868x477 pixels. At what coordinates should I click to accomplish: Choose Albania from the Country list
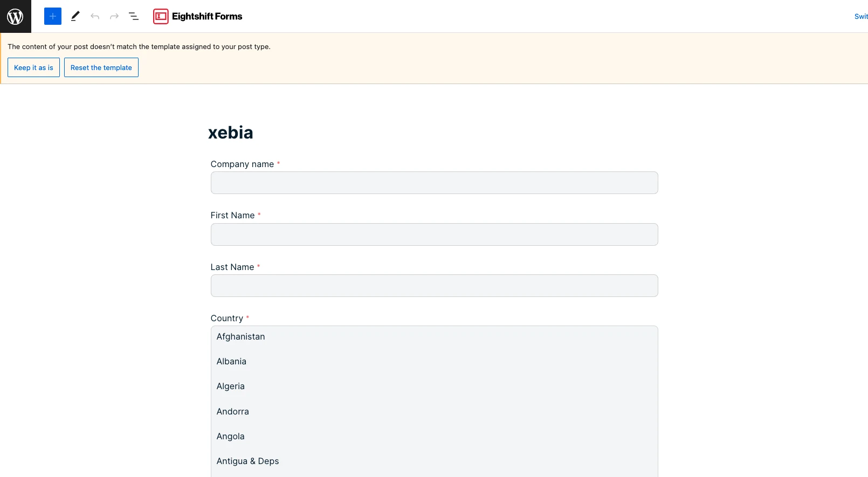[x=231, y=361]
